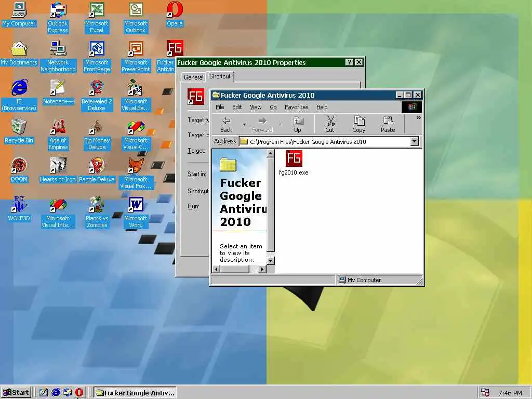Open the Address bar dropdown
532x399 pixels.
pos(414,141)
